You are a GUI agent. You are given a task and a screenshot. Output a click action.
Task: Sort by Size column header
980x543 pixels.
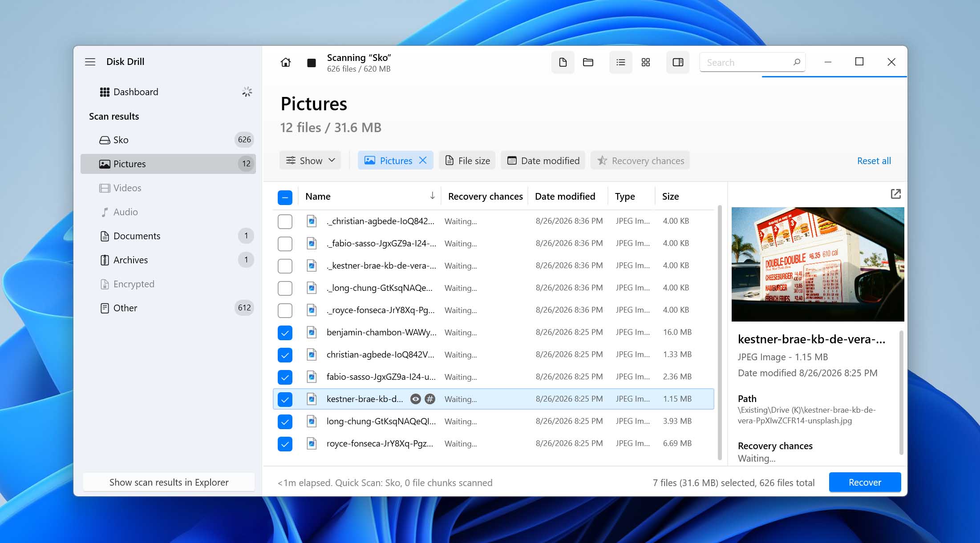click(x=670, y=196)
